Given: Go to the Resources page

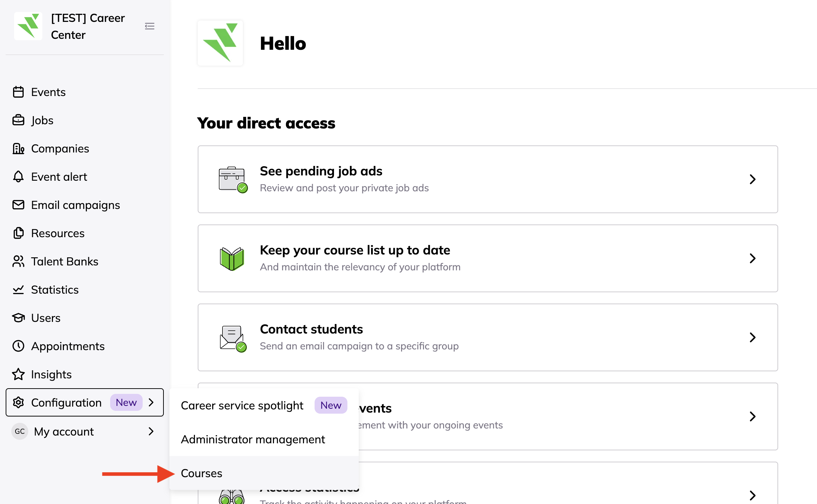Looking at the screenshot, I should [x=58, y=233].
